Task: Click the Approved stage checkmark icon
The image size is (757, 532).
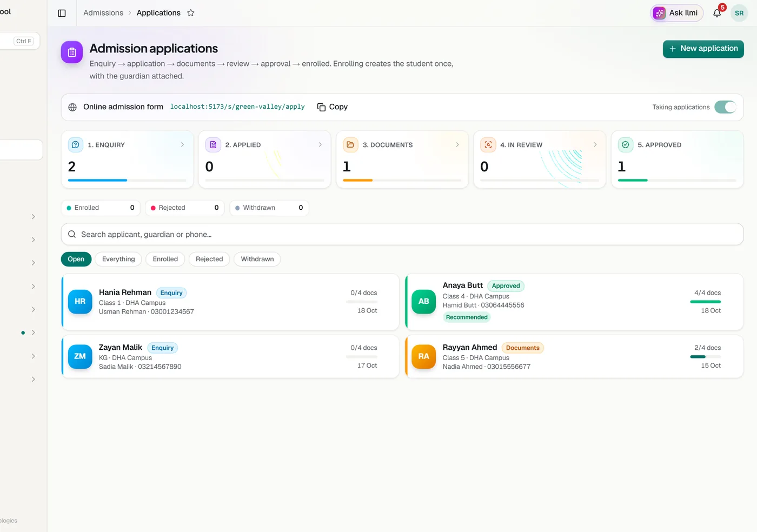Action: point(626,145)
